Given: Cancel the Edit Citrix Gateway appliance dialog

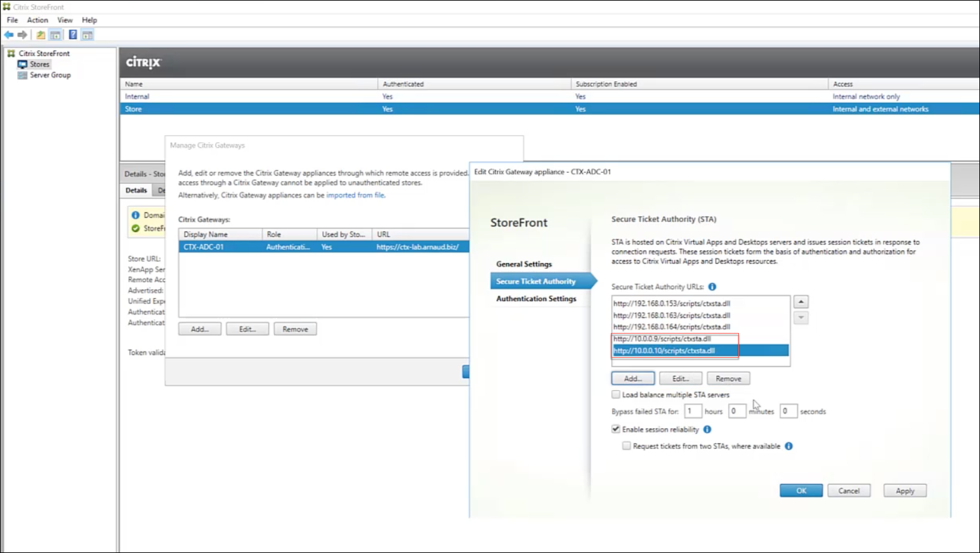Looking at the screenshot, I should [849, 491].
